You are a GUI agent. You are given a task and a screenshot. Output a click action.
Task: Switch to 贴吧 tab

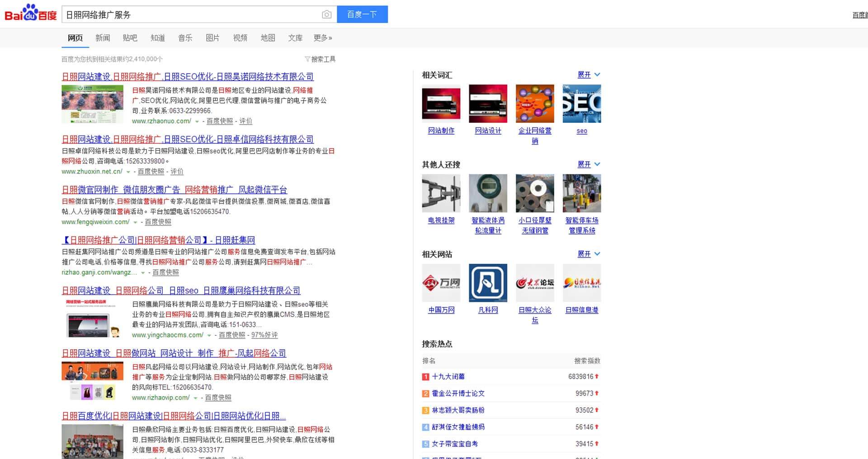[x=130, y=38]
